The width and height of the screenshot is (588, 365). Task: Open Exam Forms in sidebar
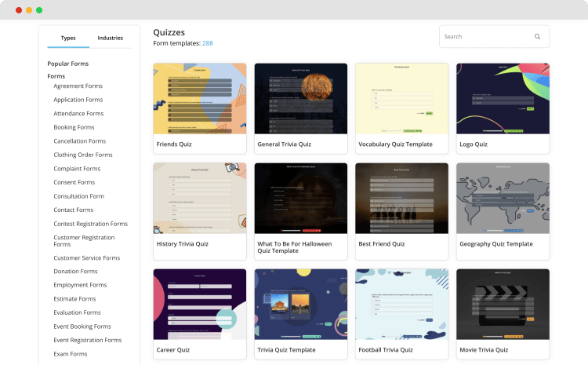click(70, 354)
